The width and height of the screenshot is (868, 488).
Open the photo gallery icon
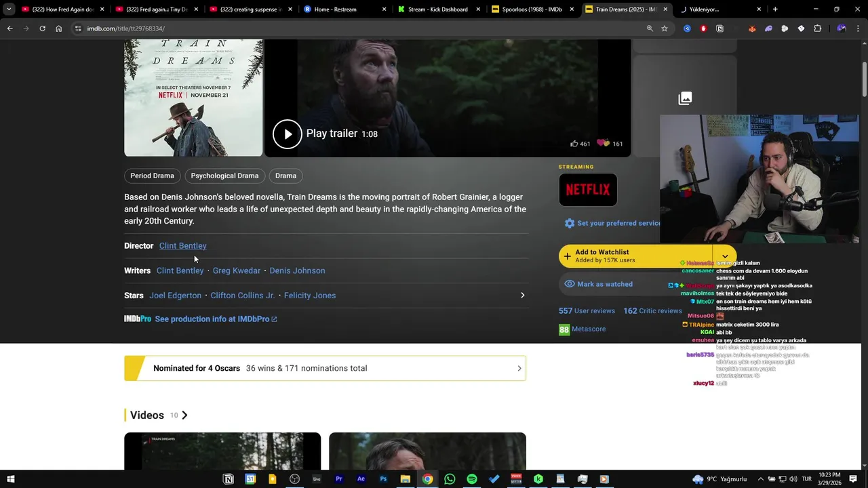pyautogui.click(x=685, y=98)
